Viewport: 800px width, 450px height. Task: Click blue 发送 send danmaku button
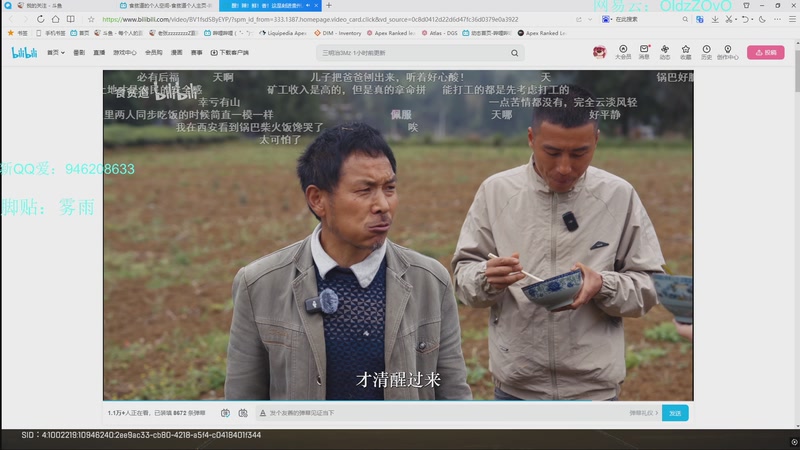pyautogui.click(x=675, y=413)
